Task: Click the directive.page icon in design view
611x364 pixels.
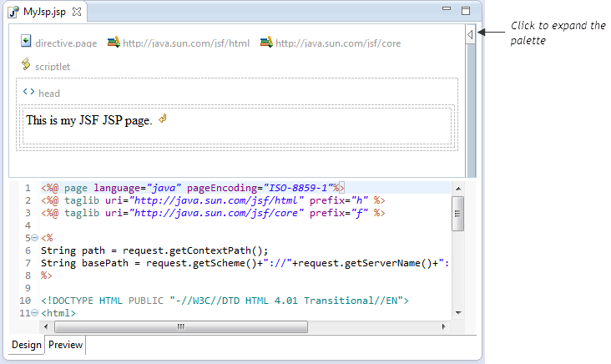Action: pos(26,42)
